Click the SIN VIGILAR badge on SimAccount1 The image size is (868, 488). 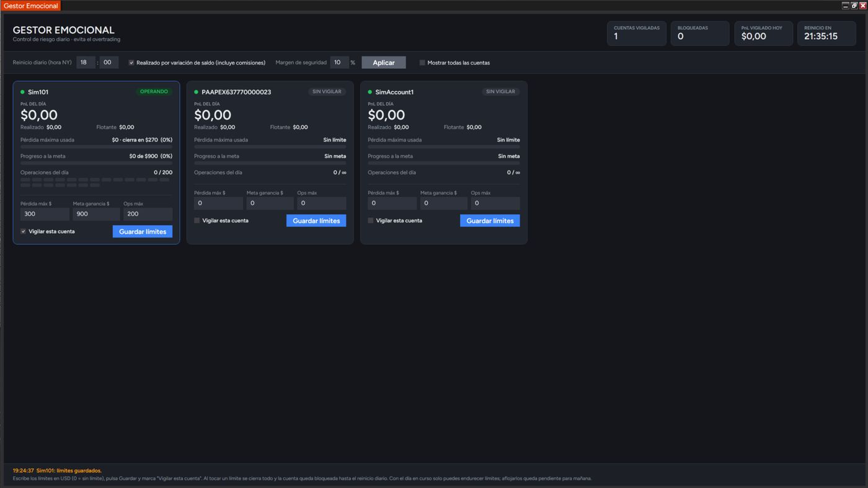click(500, 92)
